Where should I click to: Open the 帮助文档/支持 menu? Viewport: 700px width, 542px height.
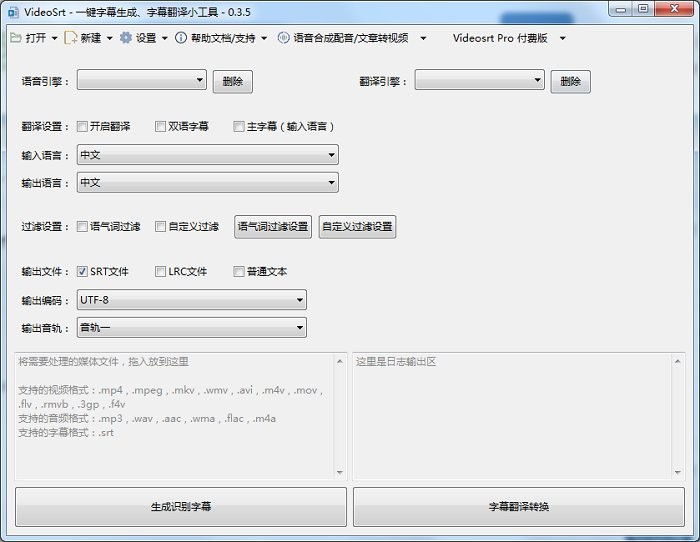228,38
